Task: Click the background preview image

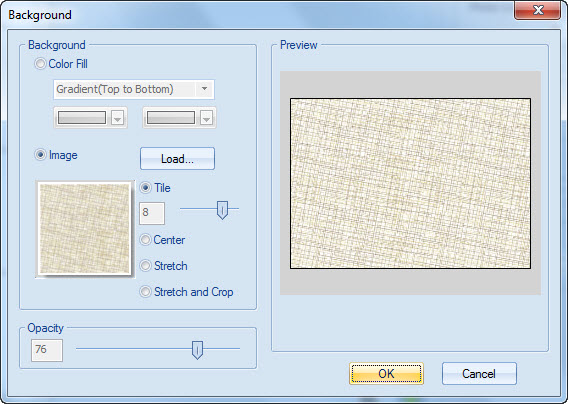Action: point(410,183)
